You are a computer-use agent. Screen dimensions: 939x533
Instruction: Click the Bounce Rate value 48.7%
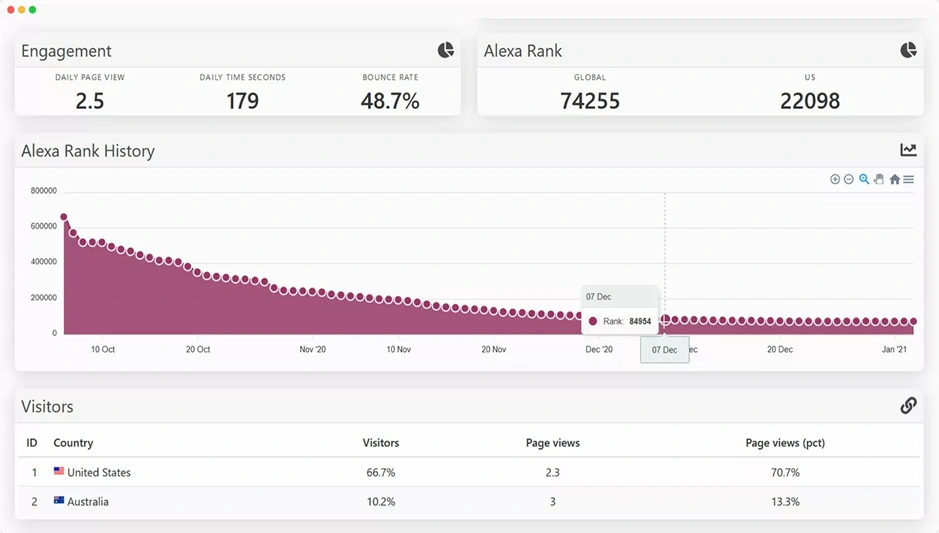(390, 101)
